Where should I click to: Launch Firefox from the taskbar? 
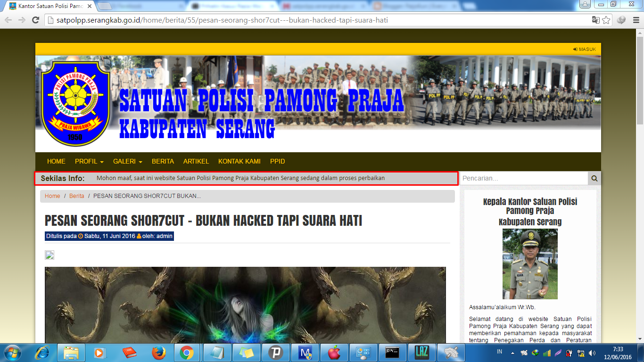click(158, 353)
